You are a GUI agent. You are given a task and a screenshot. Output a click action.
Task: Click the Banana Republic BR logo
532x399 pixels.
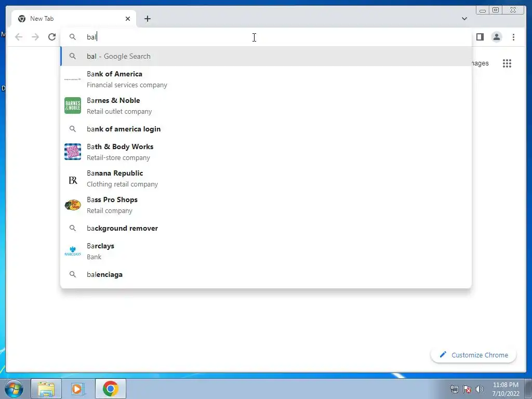73,180
